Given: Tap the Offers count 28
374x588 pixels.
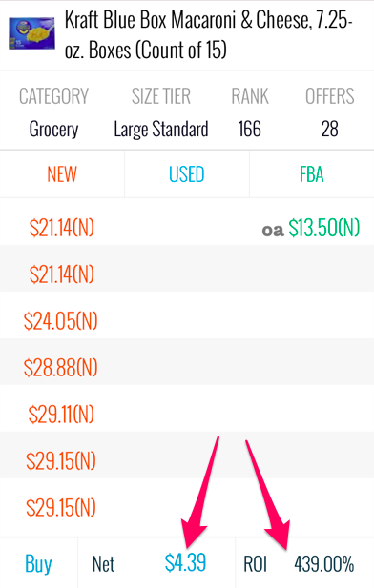Looking at the screenshot, I should click(x=330, y=129).
